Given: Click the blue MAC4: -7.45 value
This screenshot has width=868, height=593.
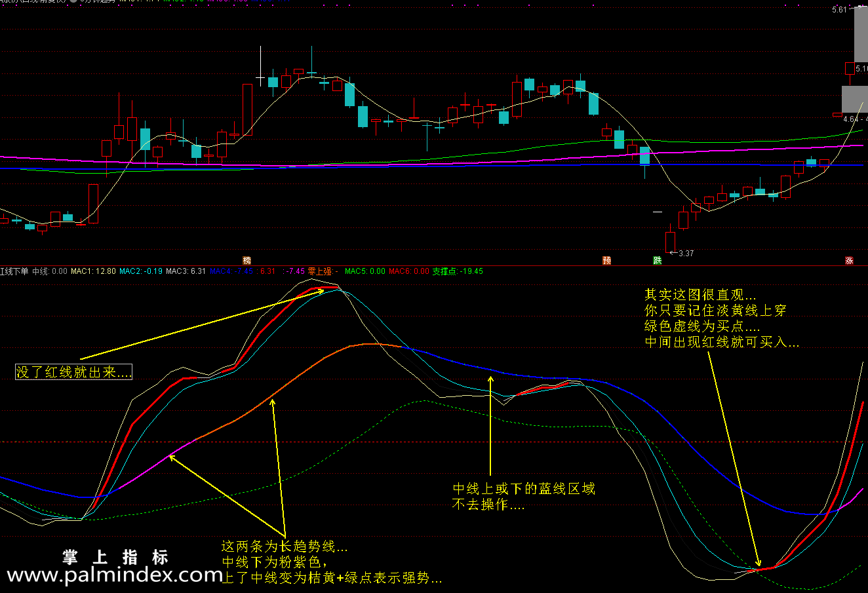Looking at the screenshot, I should pos(231,271).
